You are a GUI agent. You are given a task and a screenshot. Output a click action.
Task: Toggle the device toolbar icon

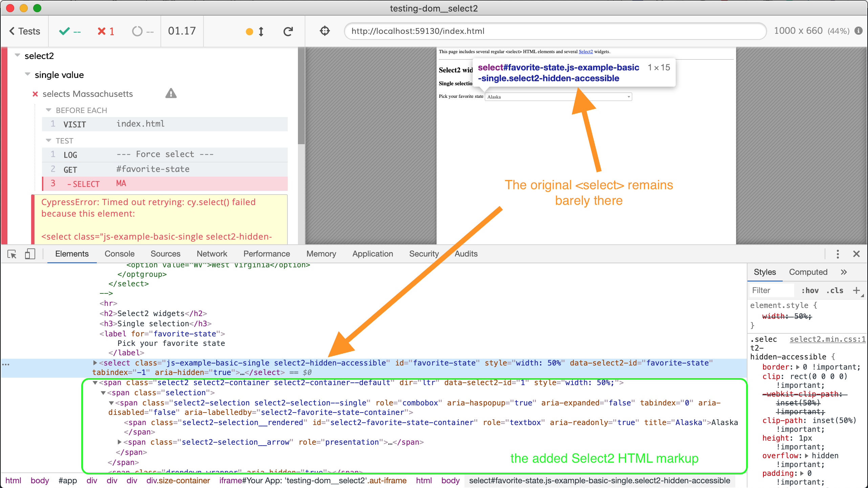tap(30, 254)
